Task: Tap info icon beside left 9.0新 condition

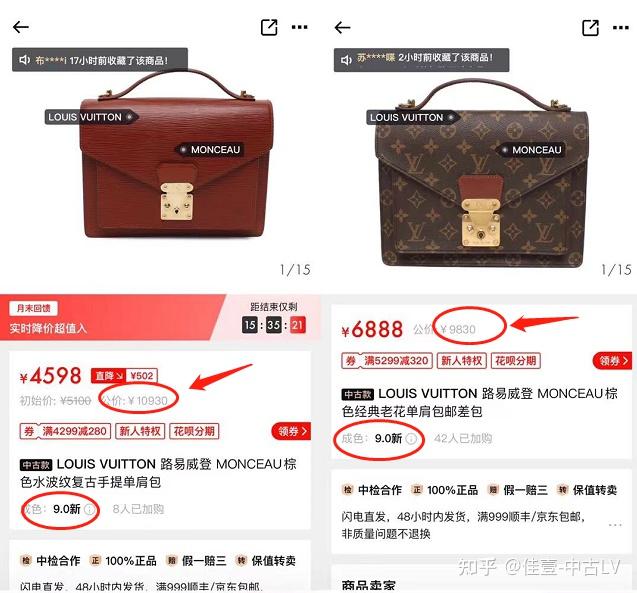Action: pyautogui.click(x=89, y=509)
